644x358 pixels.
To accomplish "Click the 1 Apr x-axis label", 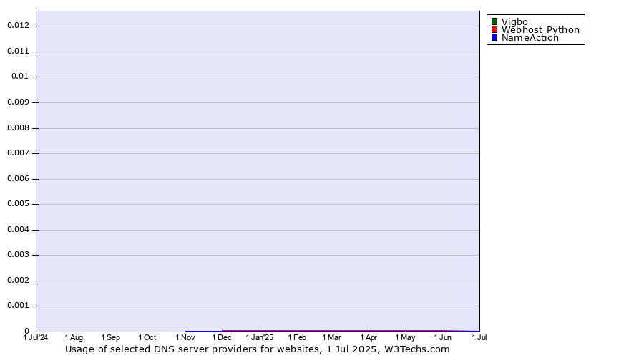I will (x=369, y=337).
